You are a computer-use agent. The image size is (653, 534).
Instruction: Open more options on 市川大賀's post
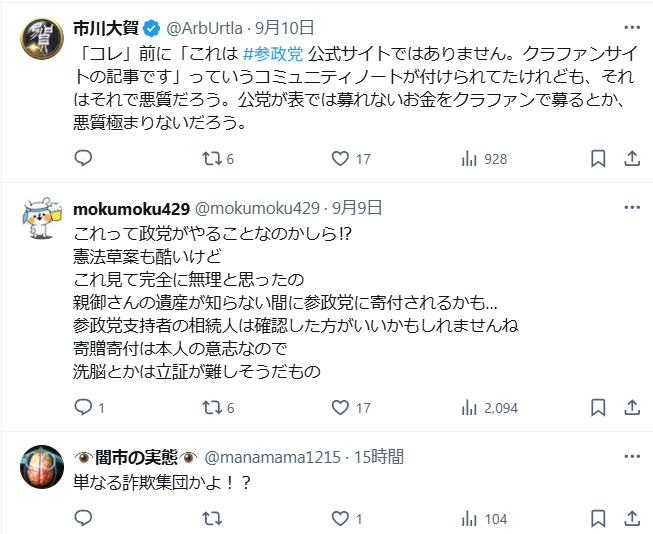point(631,27)
